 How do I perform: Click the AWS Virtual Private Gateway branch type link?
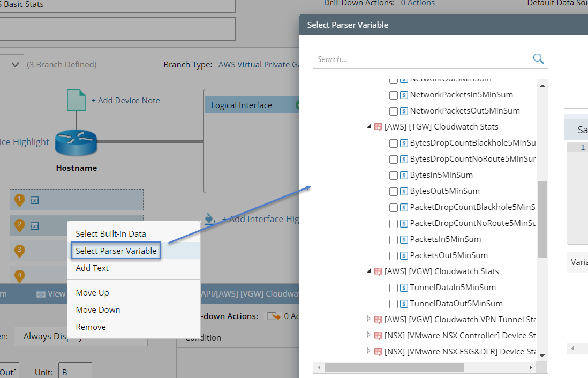tap(259, 64)
